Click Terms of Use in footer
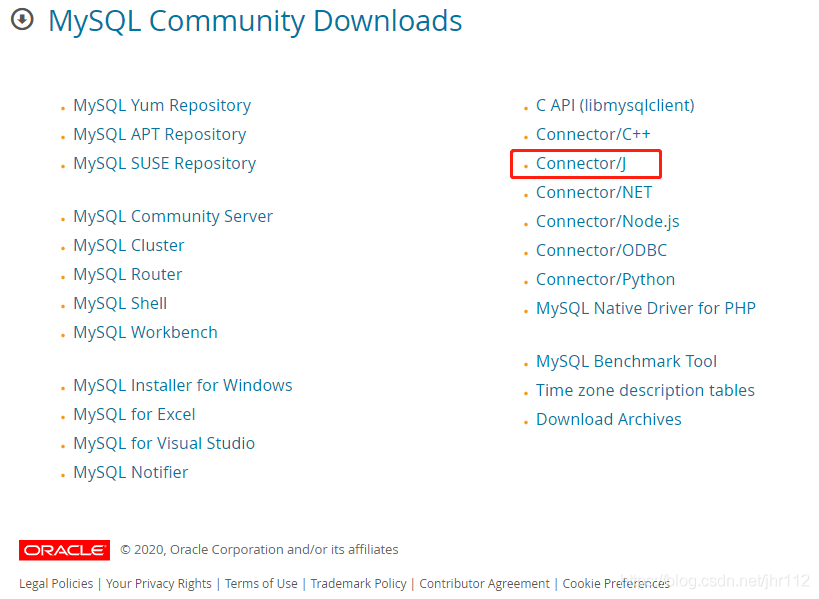819x599 pixels. click(261, 583)
